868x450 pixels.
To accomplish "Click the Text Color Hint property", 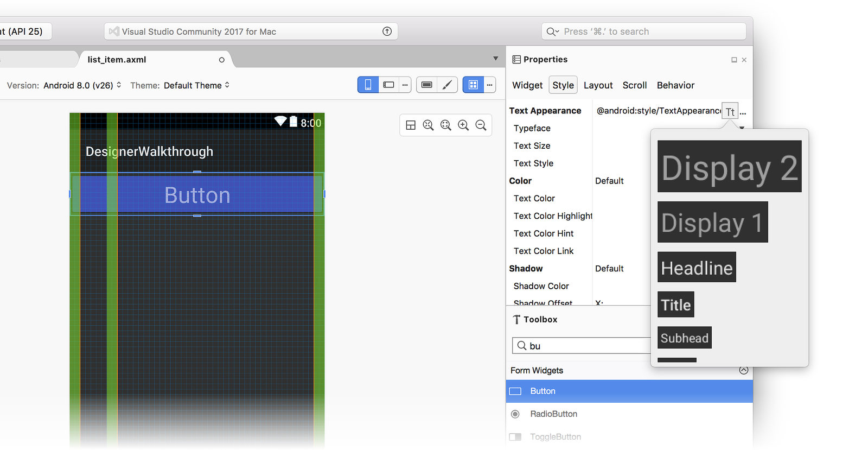I will coord(544,233).
